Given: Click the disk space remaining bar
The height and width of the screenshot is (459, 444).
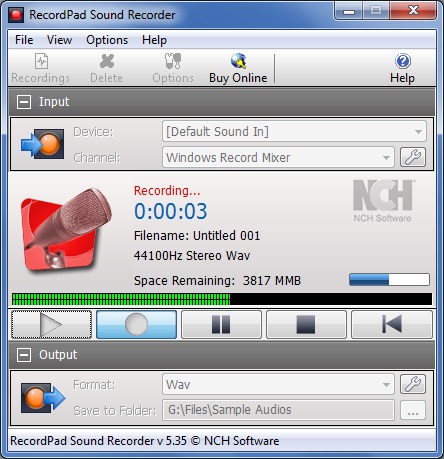Looking at the screenshot, I should 389,280.
